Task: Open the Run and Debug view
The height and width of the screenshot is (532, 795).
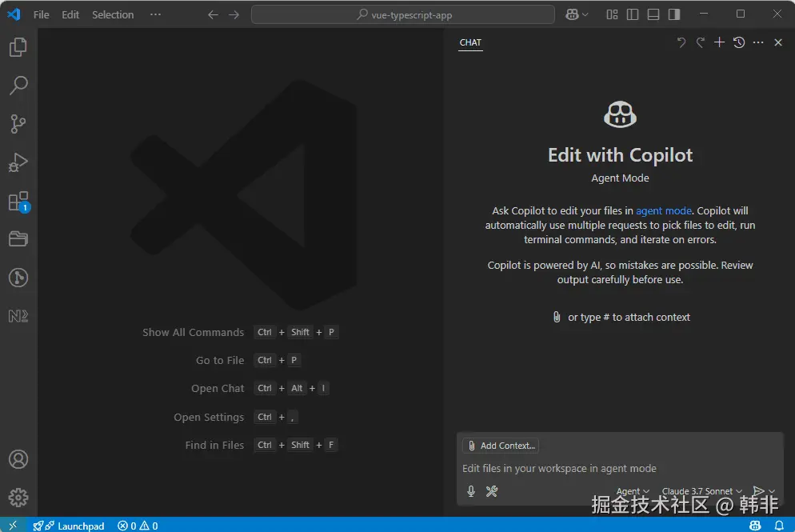Action: click(18, 162)
